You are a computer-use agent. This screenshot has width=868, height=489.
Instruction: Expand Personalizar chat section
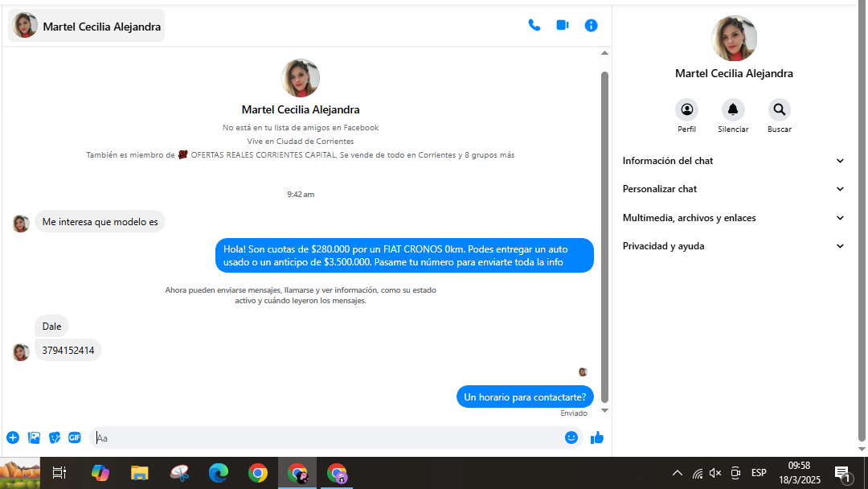pos(733,189)
